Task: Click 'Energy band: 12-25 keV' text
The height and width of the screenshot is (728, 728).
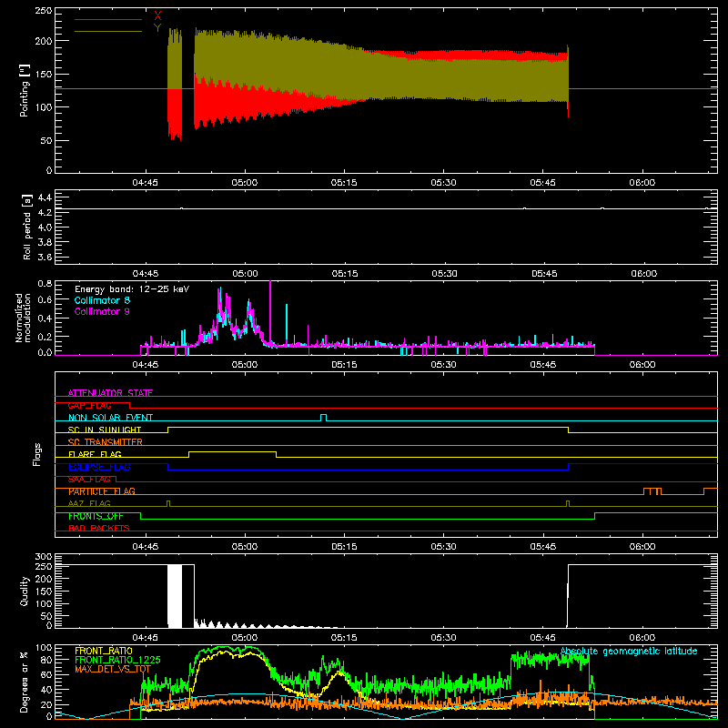Action: tap(132, 289)
